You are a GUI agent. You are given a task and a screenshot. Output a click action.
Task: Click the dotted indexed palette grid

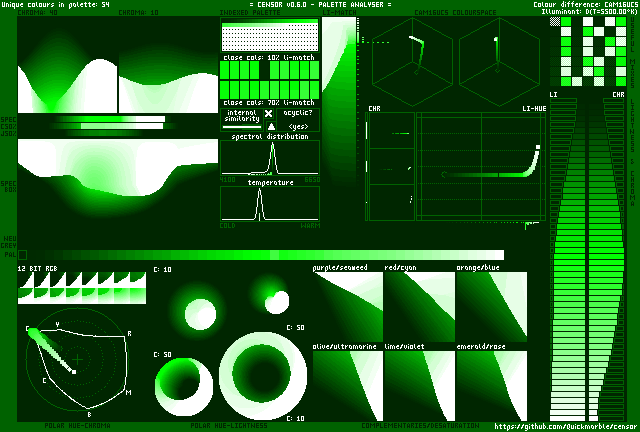[x=269, y=37]
